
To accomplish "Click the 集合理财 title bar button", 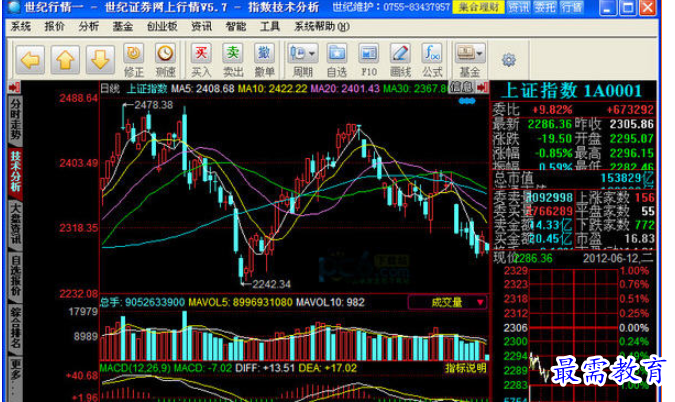I will pyautogui.click(x=478, y=7).
